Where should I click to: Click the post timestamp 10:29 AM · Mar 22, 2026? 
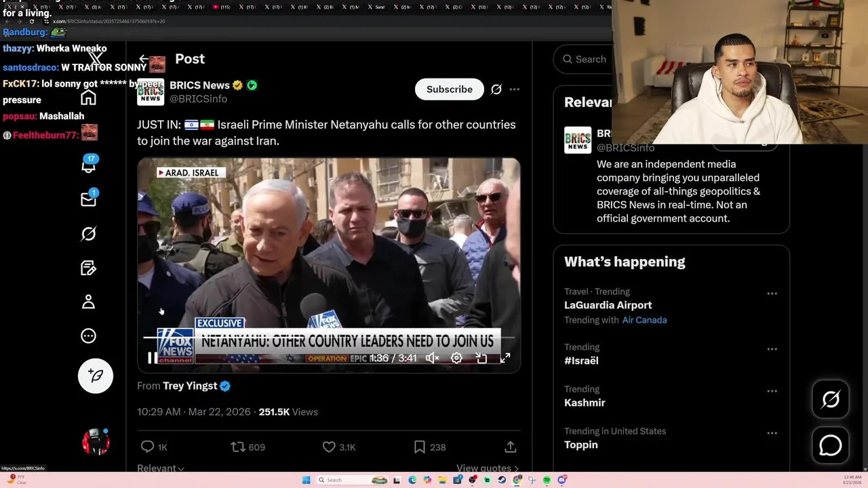pyautogui.click(x=193, y=411)
